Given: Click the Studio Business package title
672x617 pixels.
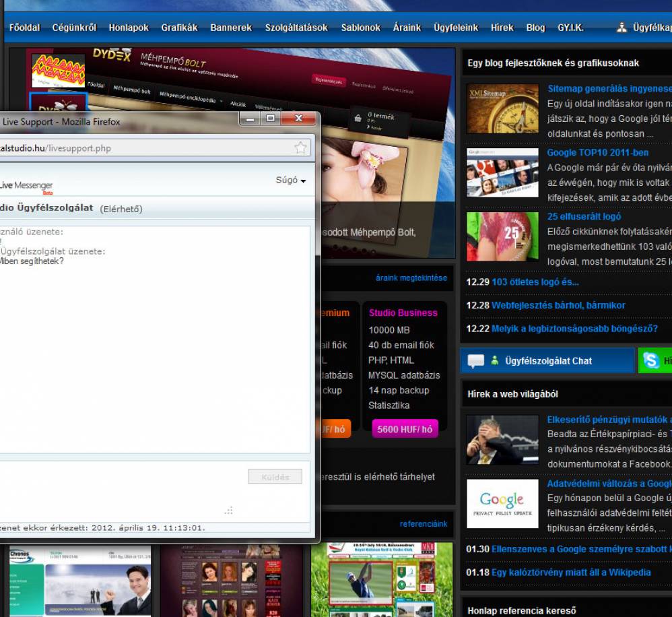Looking at the screenshot, I should 403,313.
